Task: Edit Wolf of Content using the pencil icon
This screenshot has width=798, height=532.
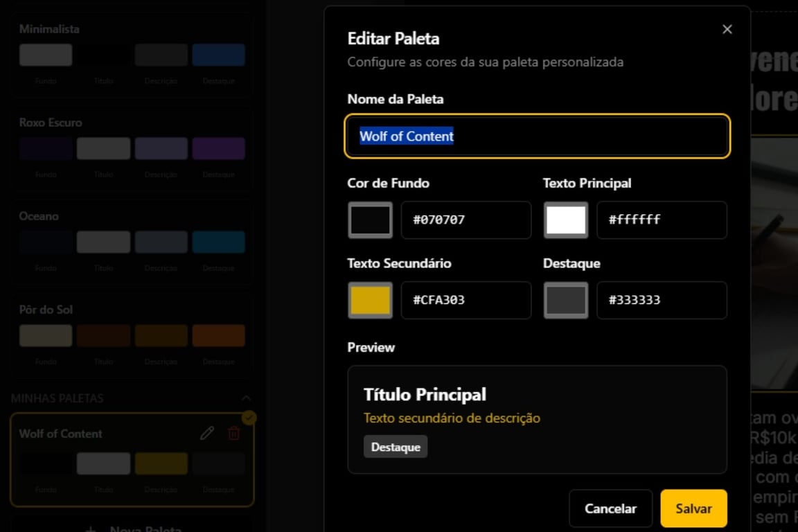Action: (x=206, y=433)
